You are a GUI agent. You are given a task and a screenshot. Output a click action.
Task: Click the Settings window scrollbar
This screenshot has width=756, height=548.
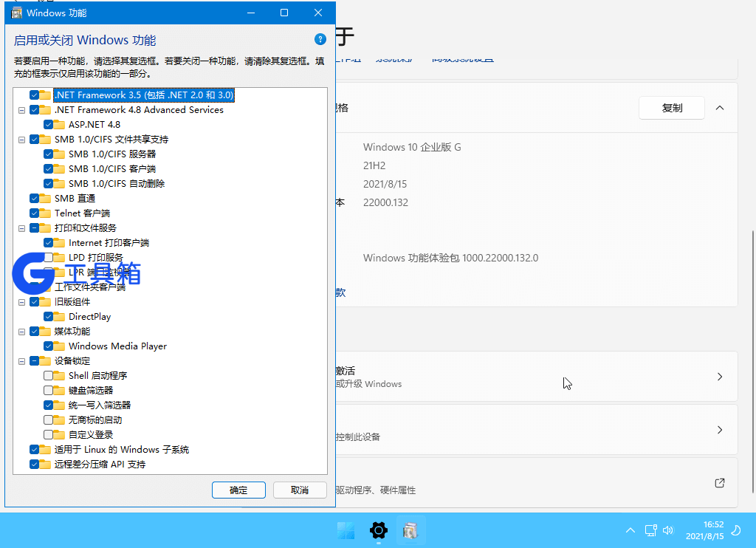[754, 361]
